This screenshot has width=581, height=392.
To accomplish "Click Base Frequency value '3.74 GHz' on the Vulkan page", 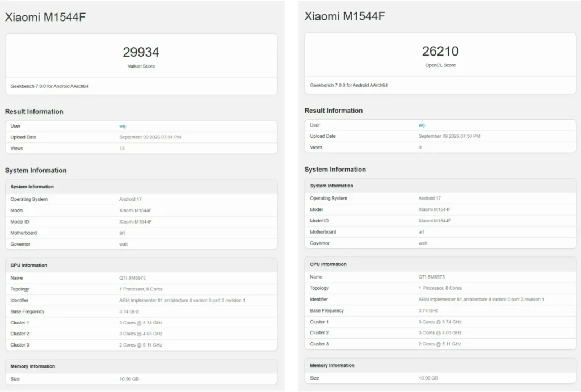I will click(129, 311).
